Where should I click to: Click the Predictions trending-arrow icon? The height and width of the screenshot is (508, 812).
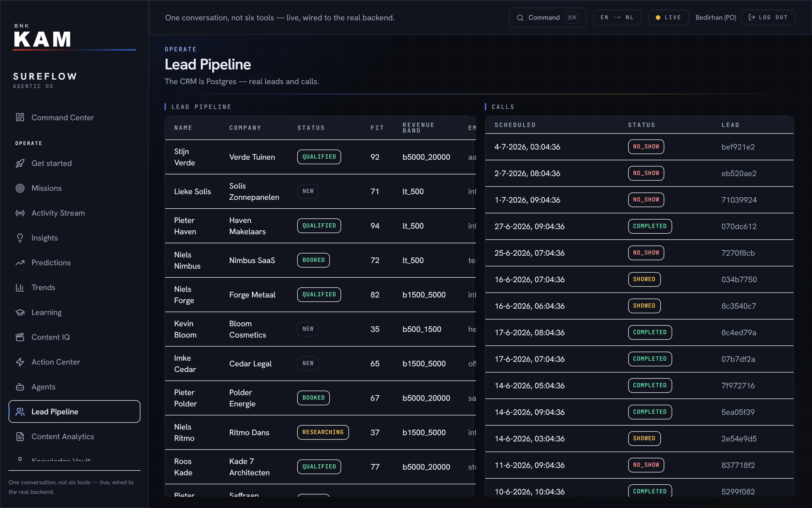[20, 263]
